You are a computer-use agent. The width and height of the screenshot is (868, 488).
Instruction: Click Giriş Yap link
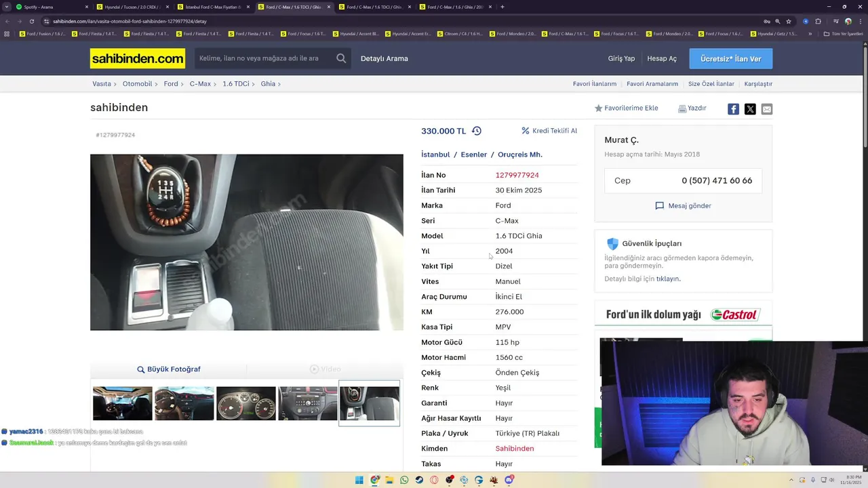[x=621, y=59]
